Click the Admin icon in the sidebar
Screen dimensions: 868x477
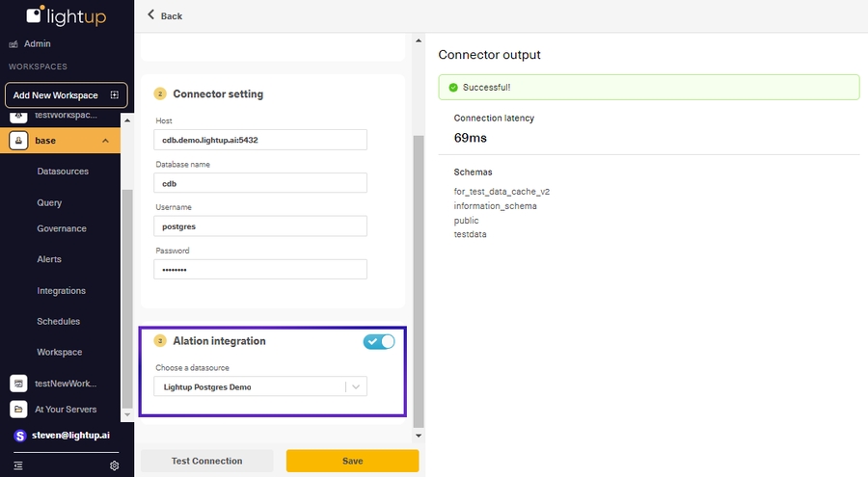tap(14, 44)
